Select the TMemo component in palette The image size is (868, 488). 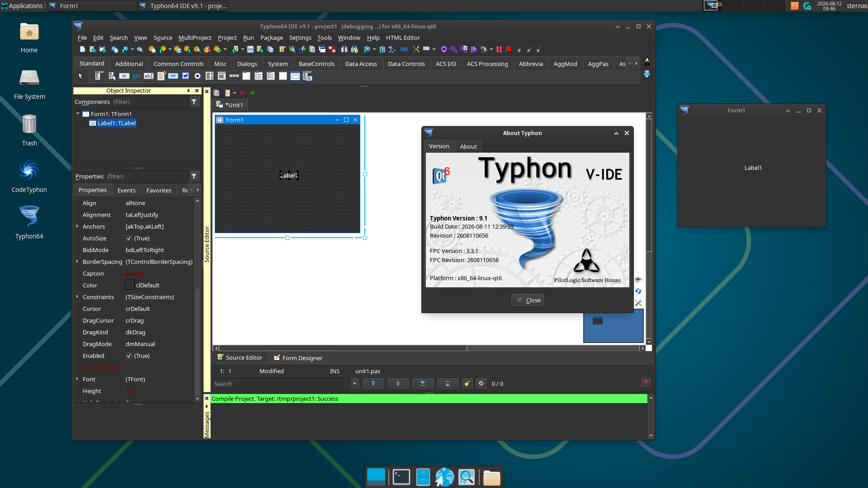click(161, 76)
